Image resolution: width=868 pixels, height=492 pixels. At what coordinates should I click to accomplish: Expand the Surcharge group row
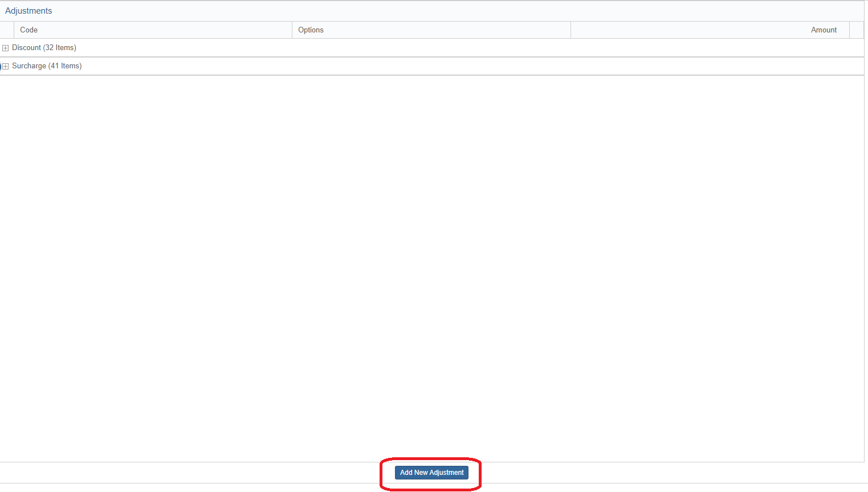(x=6, y=67)
